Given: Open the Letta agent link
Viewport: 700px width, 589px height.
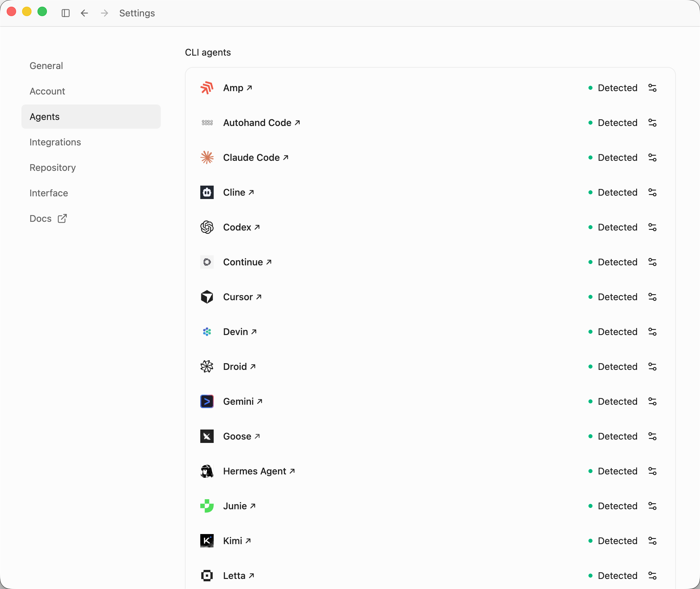Looking at the screenshot, I should [x=239, y=576].
